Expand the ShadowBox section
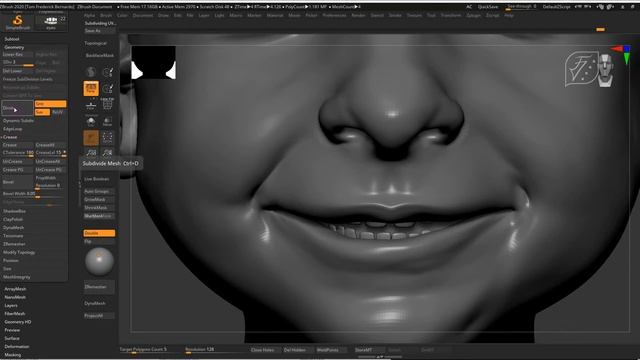The height and width of the screenshot is (360, 640). pos(14,211)
